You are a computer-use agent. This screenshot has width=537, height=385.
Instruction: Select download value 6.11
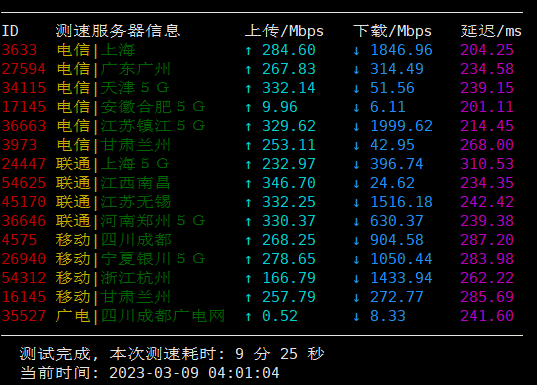click(x=388, y=107)
